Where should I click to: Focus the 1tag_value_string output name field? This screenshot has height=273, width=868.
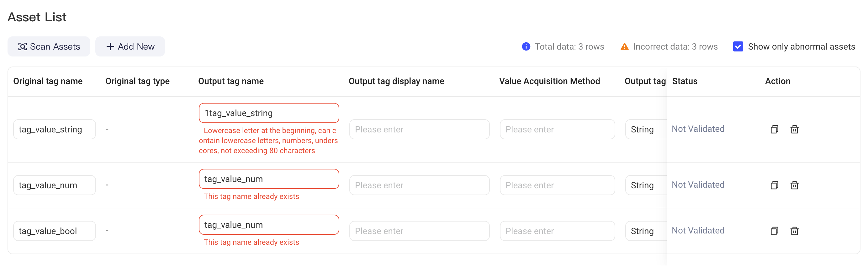(x=269, y=113)
